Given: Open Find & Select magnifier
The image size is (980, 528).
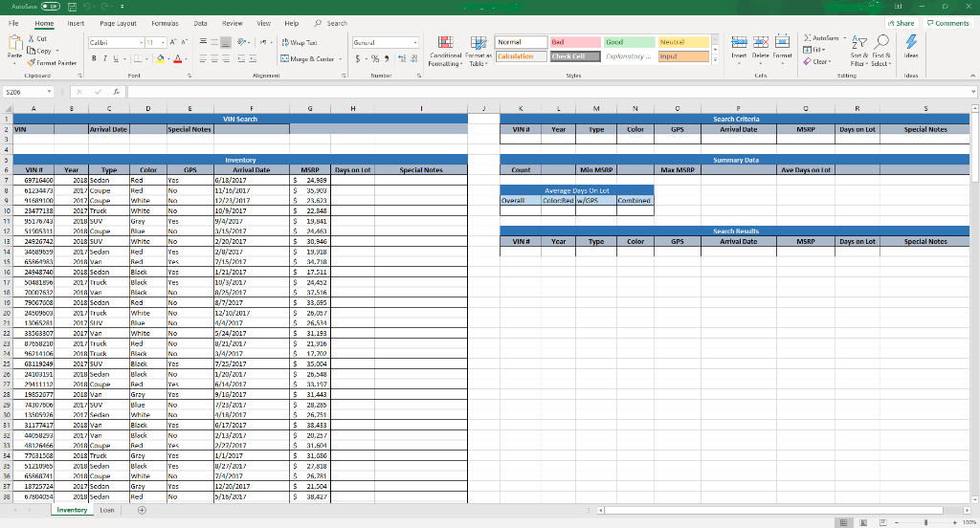Looking at the screenshot, I should 880,51.
